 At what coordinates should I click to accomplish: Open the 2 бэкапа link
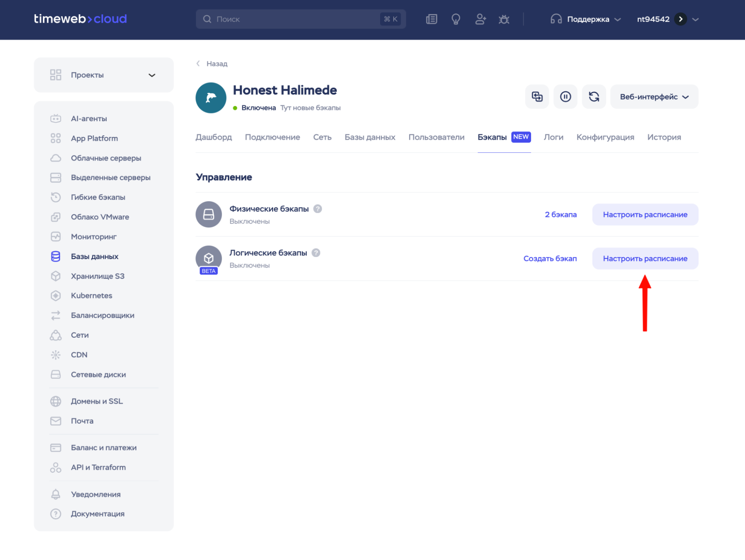[x=561, y=214]
